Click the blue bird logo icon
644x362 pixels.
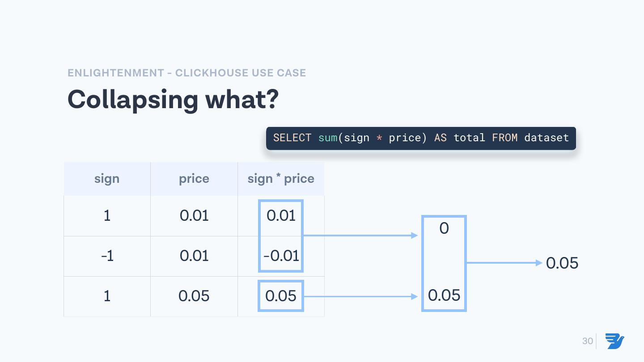615,341
